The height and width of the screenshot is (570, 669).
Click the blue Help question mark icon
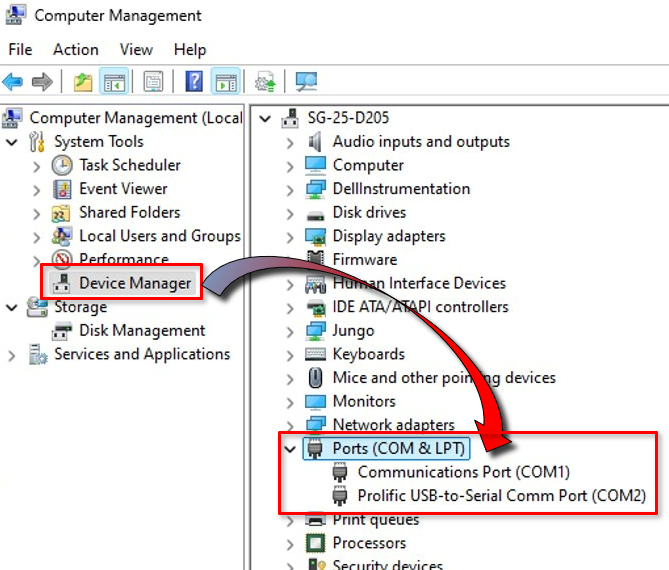click(x=195, y=81)
